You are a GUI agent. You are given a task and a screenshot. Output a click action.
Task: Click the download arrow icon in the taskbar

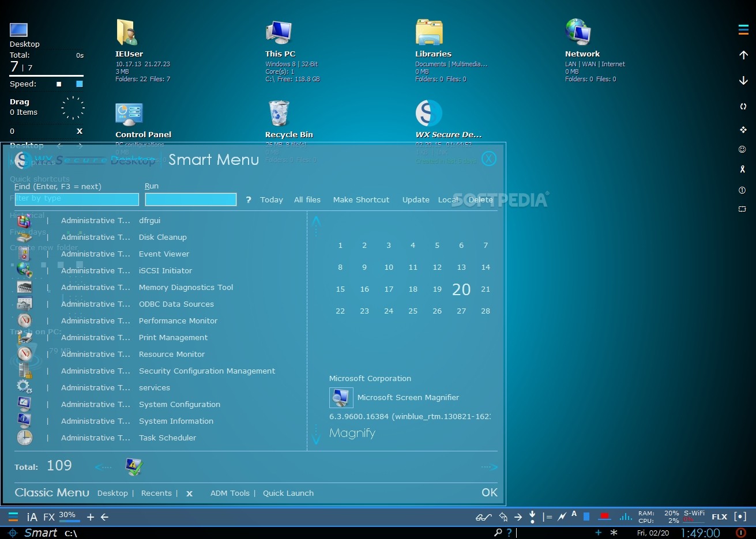[532, 517]
